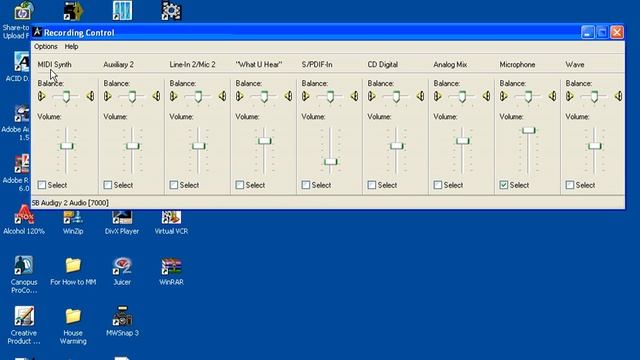
Task: Open Canopus ProCoder desktop shortcut
Action: click(24, 274)
